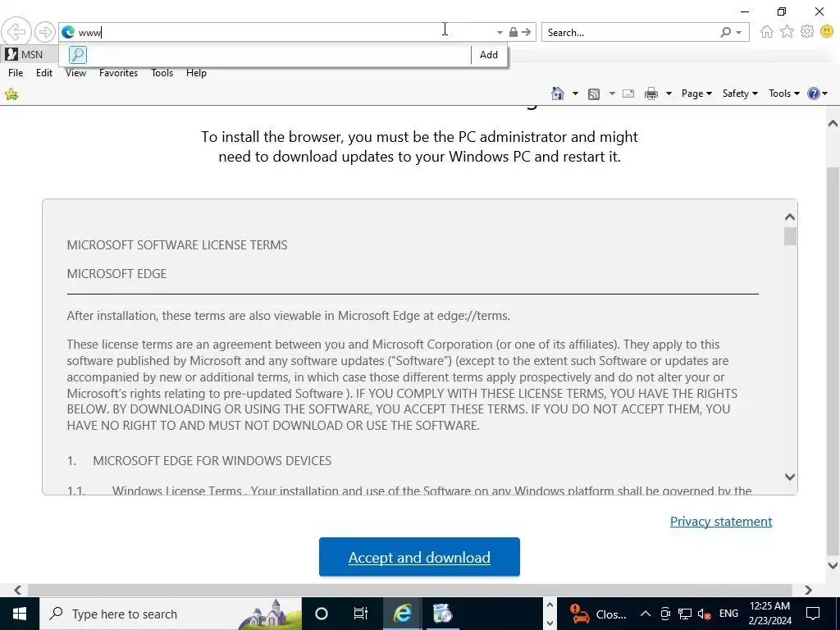Click the Internet Explorer taskbar icon
Viewport: 840px width, 630px height.
(x=402, y=614)
